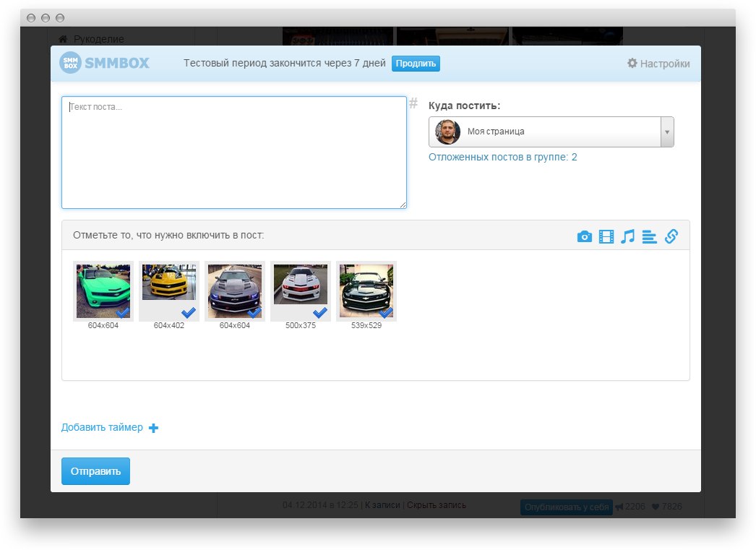Click into the Текст поста text area
Image resolution: width=756 pixels, height=550 pixels.
point(233,152)
